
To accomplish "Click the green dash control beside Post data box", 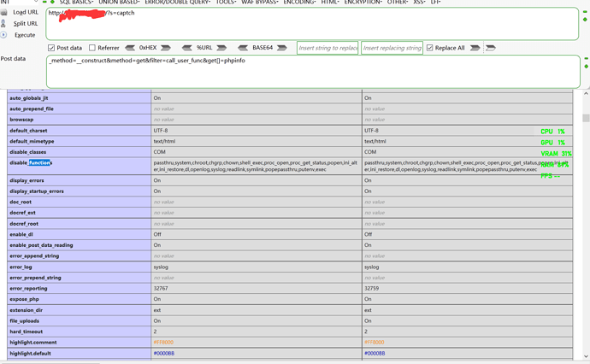I will tap(586, 59).
